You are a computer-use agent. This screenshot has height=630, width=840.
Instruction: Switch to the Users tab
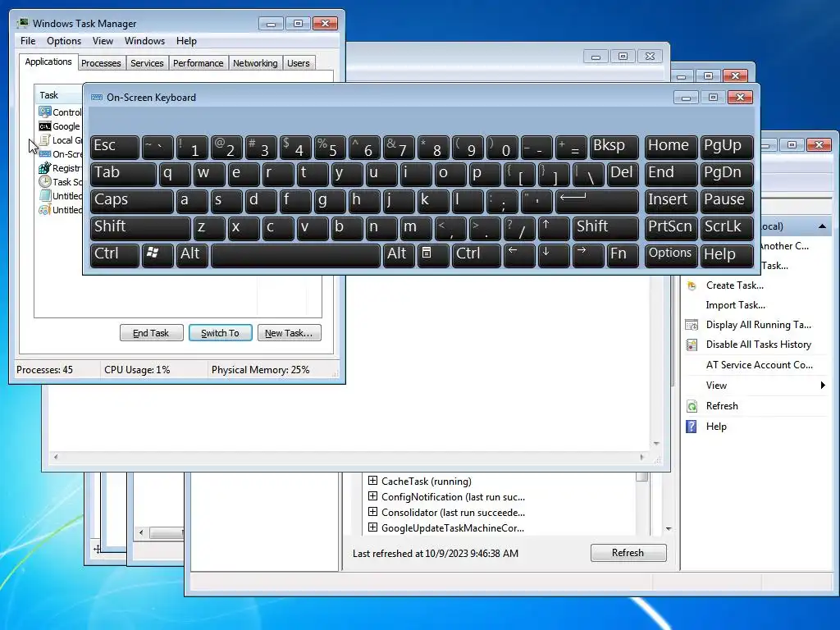point(299,63)
